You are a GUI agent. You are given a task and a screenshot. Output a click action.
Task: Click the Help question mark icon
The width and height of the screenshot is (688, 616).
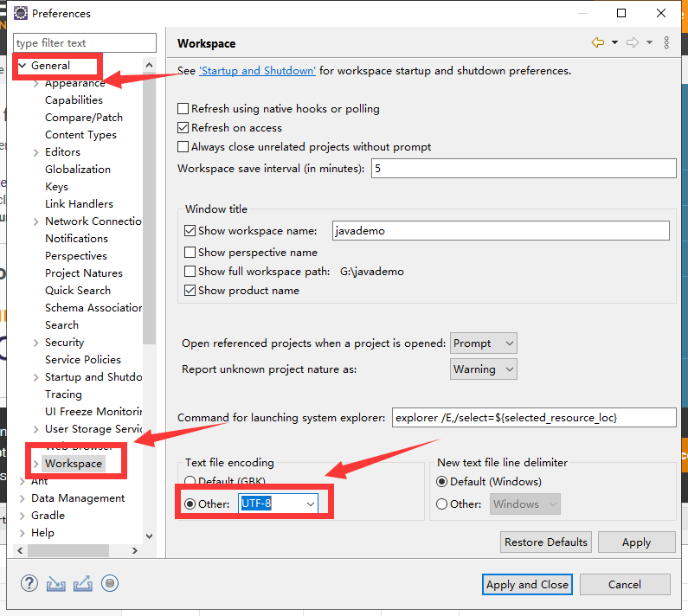pyautogui.click(x=29, y=583)
